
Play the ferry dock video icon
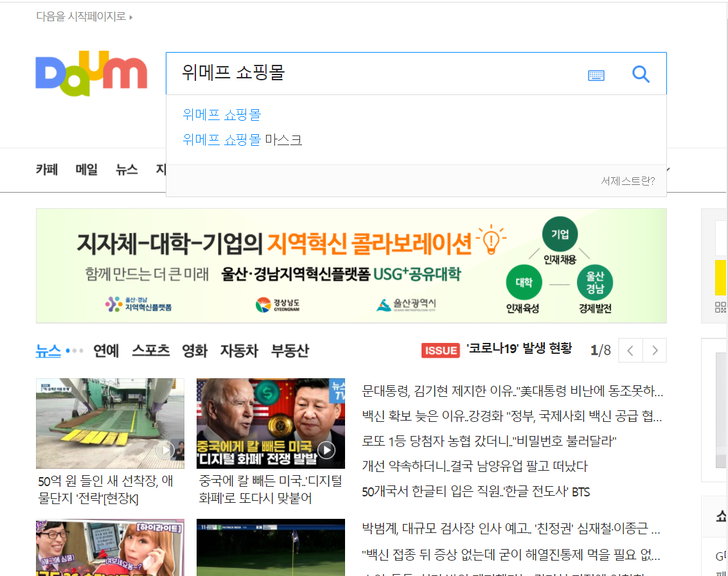click(x=165, y=449)
